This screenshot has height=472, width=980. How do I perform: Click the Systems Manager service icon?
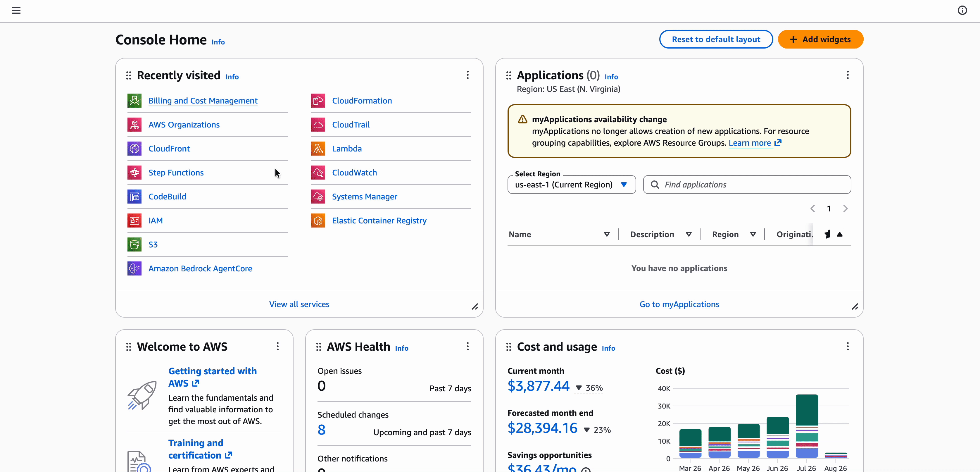pos(318,197)
